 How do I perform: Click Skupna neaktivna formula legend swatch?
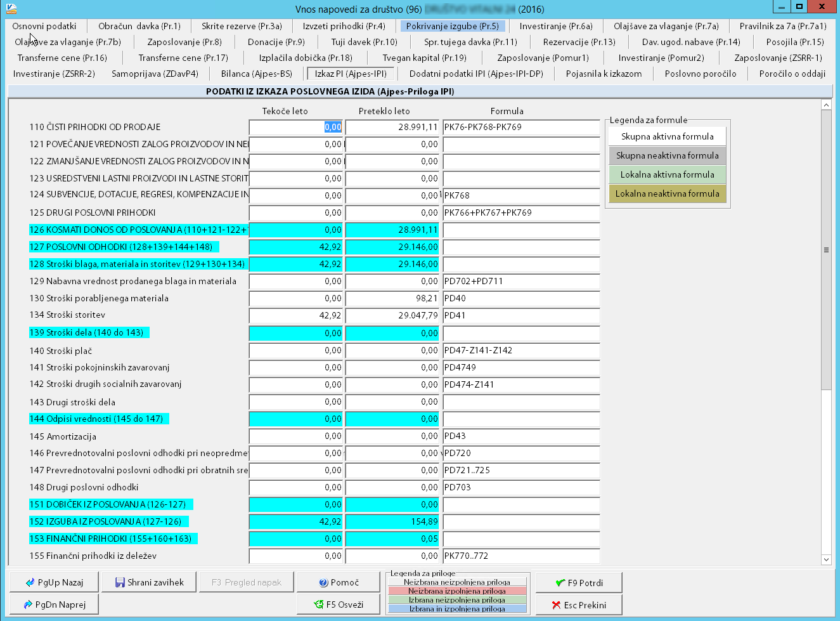[x=667, y=155]
